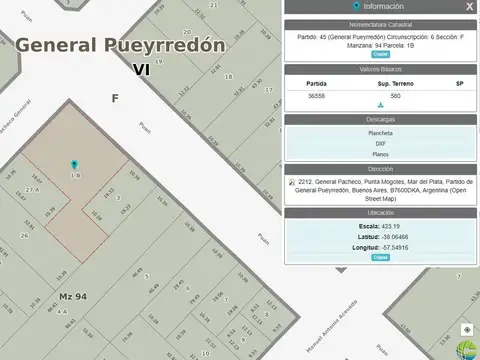The image size is (480, 360).
Task: Select parcel 26 on the map
Action: tap(24, 235)
